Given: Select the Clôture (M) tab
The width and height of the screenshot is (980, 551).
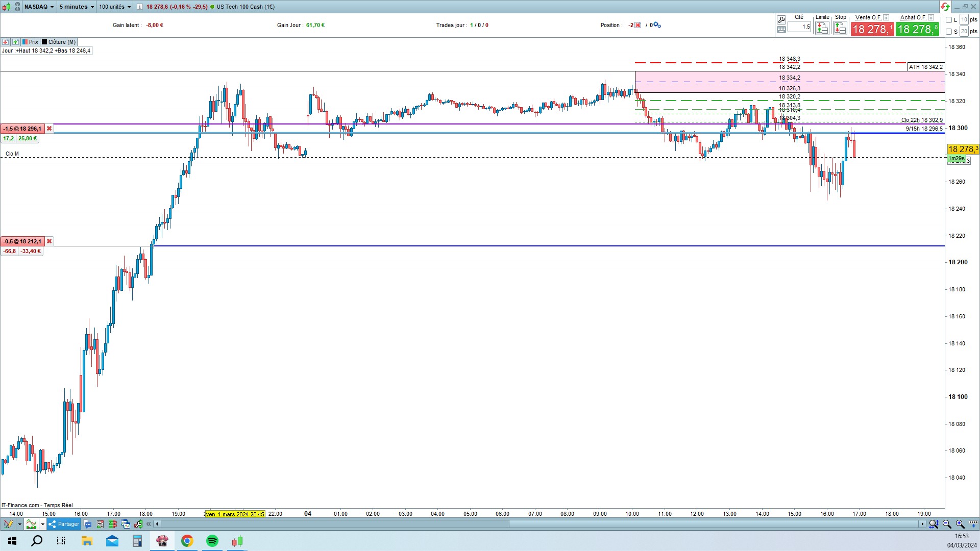Looking at the screenshot, I should (x=58, y=42).
